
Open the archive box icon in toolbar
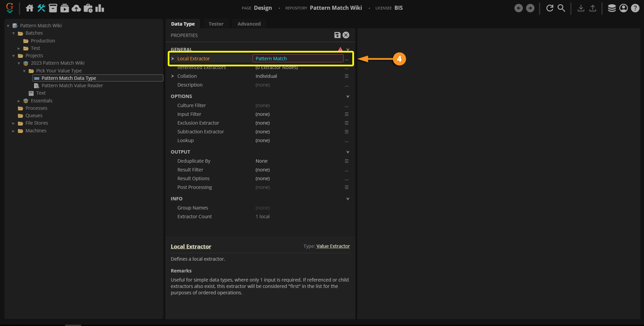53,8
